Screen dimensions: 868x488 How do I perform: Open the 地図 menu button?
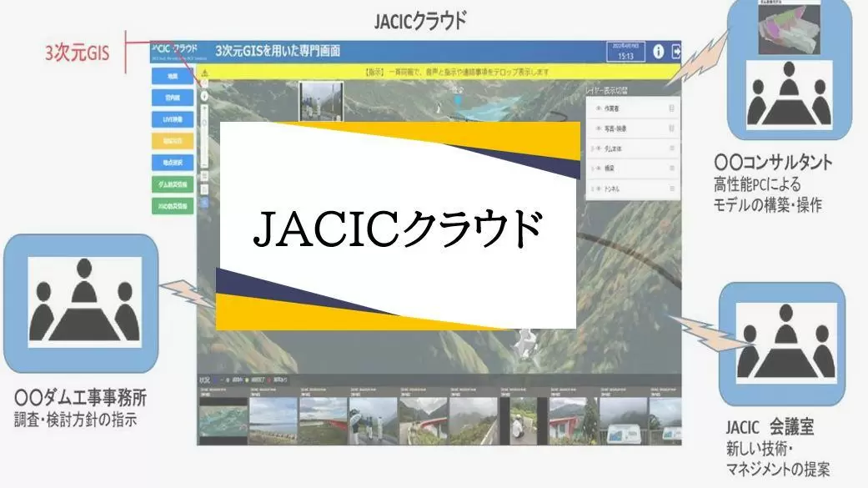point(173,76)
